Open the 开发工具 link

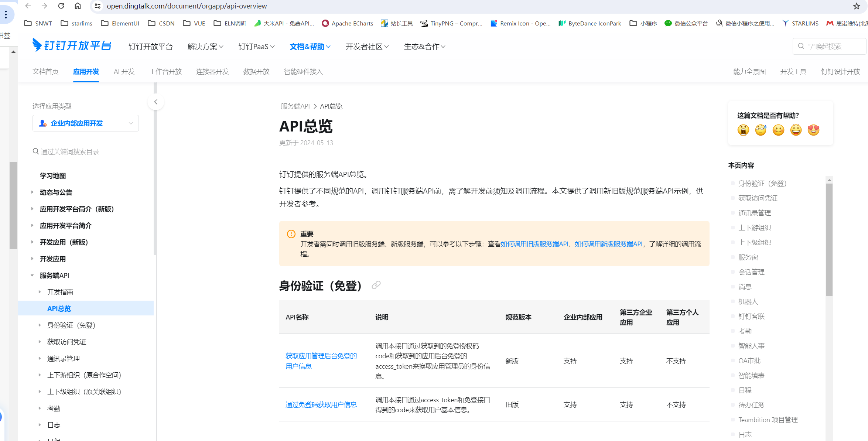(x=793, y=72)
